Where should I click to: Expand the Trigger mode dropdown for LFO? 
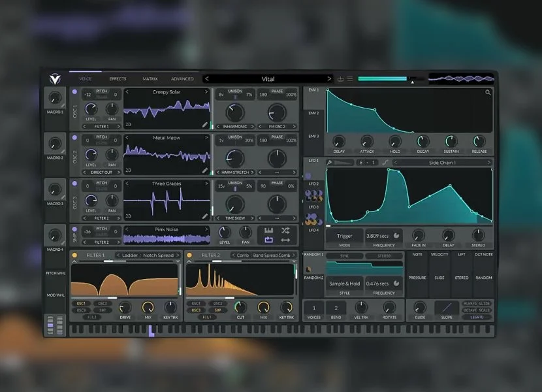[x=343, y=235]
